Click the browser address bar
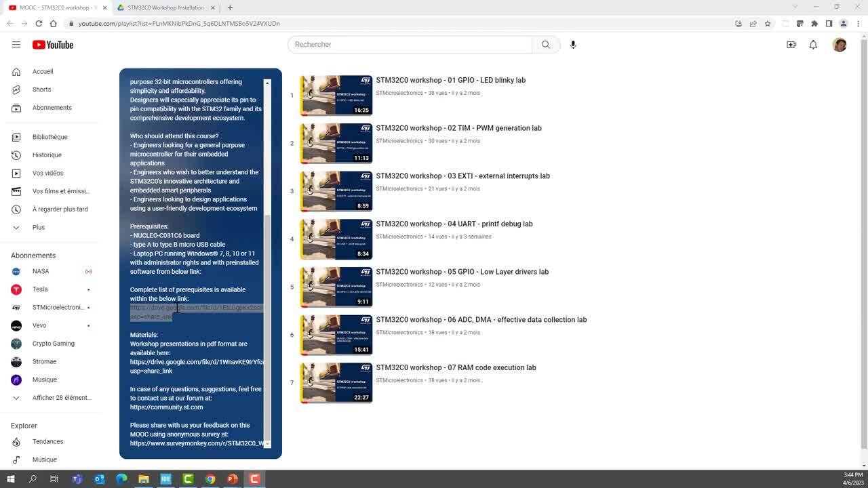Screen dimensions: 868x488 [400, 23]
